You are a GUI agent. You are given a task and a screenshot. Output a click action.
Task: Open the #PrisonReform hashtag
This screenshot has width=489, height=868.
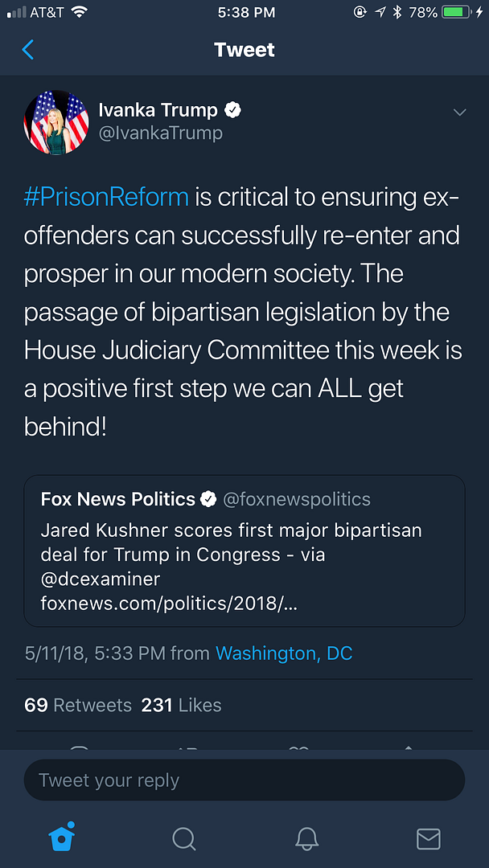point(106,197)
